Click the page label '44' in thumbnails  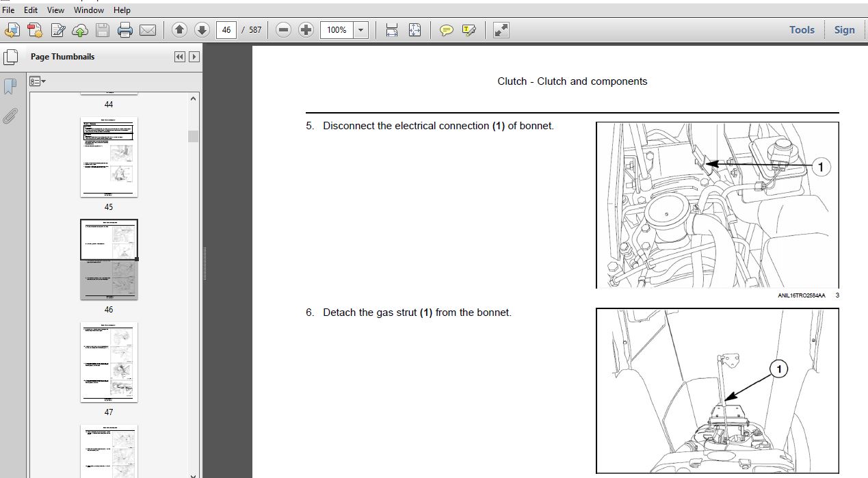(109, 105)
